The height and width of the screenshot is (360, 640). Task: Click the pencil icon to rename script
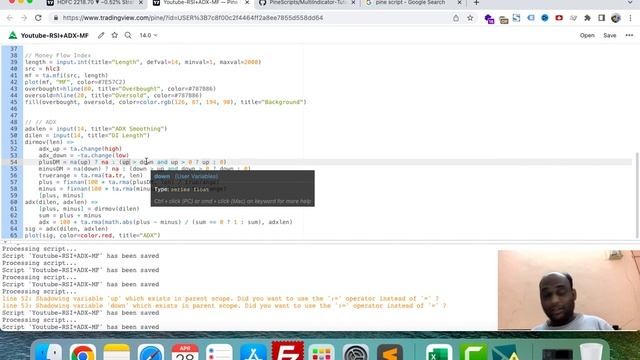click(101, 36)
